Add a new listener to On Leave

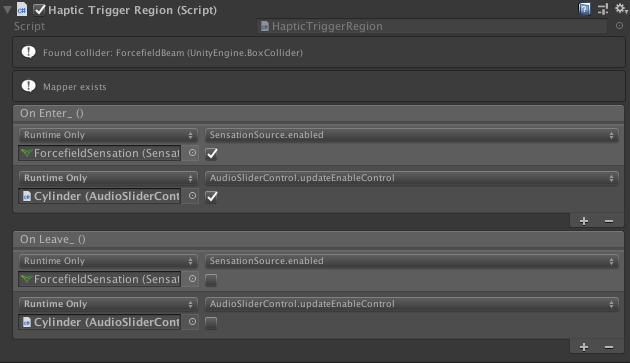tap(584, 347)
